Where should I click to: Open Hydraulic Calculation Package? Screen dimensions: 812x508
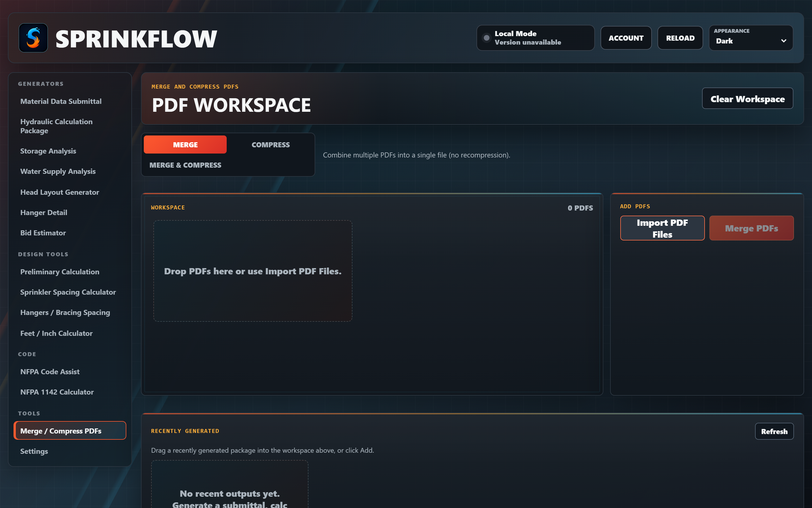pos(70,126)
